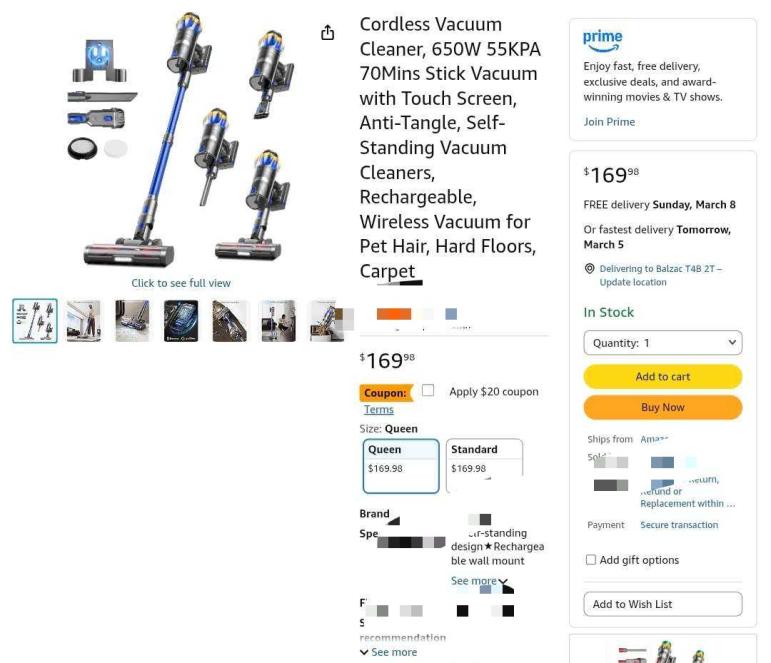View the carpet cleaning close-up thumbnail
Viewport: 771px width, 663px height.
click(132, 321)
